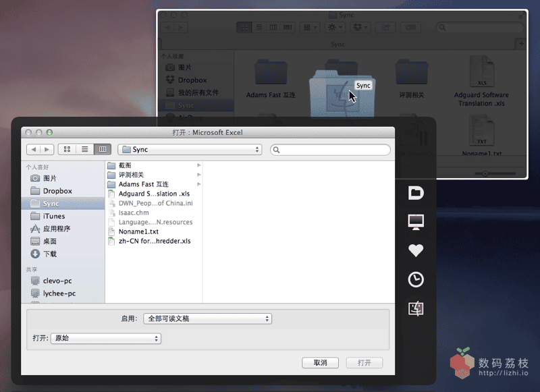Viewport: 540px width, 392px height.
Task: Click the search field in the Excel dialog
Action: pos(330,150)
